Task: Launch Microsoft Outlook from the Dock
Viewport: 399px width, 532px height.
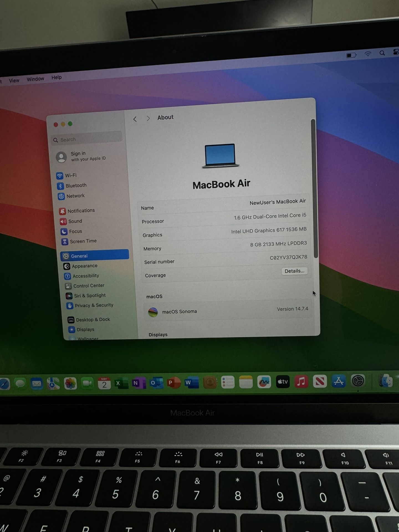Action: pyautogui.click(x=156, y=383)
